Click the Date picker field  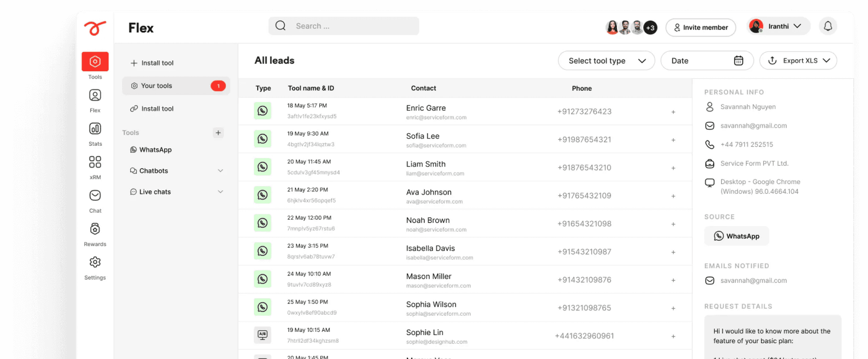click(707, 61)
